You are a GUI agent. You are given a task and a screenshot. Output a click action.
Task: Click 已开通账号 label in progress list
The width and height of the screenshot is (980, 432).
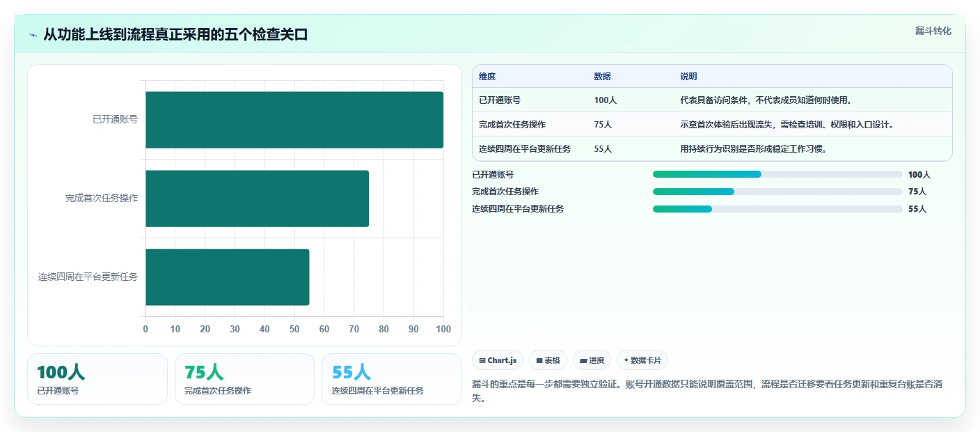(493, 175)
